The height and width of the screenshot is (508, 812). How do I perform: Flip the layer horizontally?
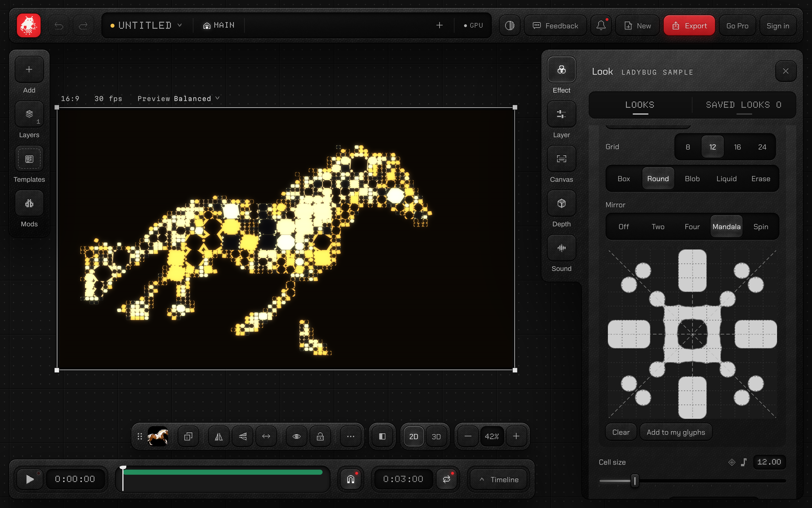tap(218, 437)
